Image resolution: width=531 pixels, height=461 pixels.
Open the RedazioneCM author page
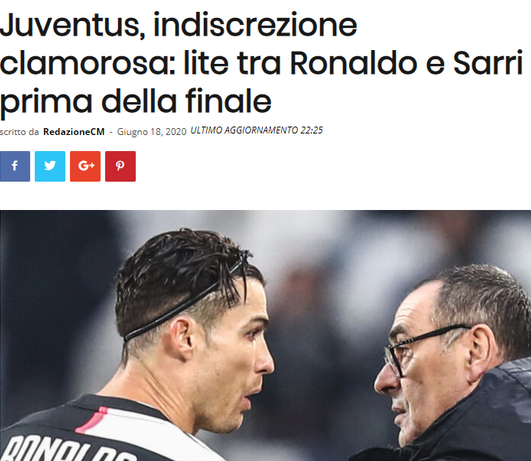click(x=74, y=132)
